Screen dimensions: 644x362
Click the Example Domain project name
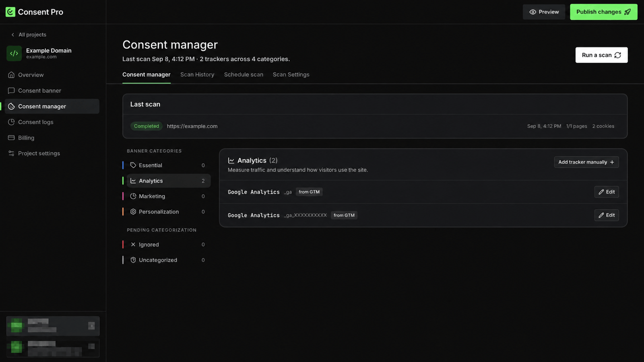49,50
